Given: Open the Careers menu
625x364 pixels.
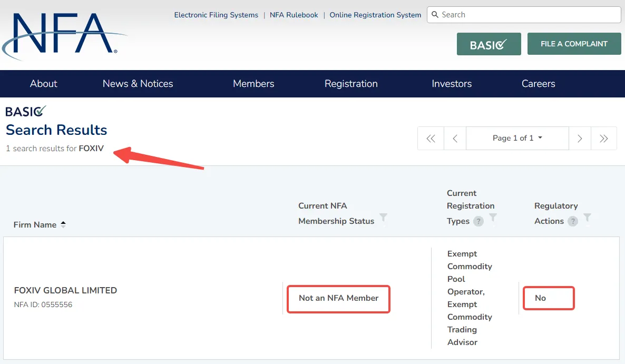Looking at the screenshot, I should coord(538,84).
